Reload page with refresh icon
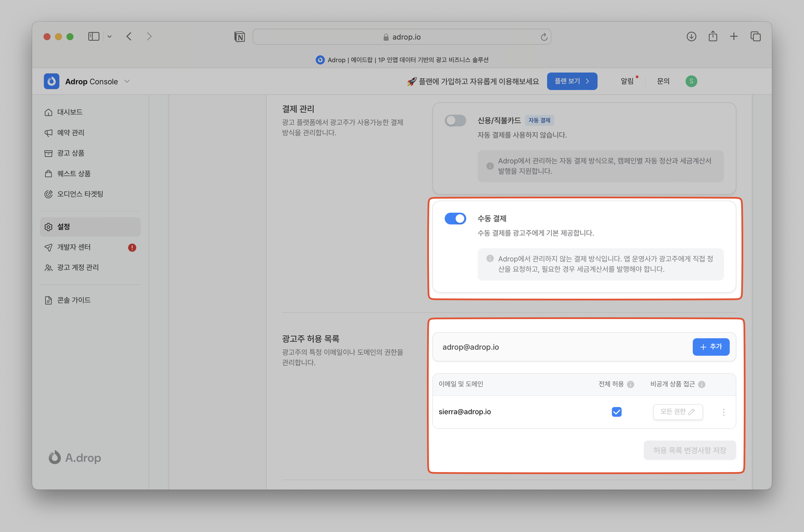804x532 pixels. (544, 37)
